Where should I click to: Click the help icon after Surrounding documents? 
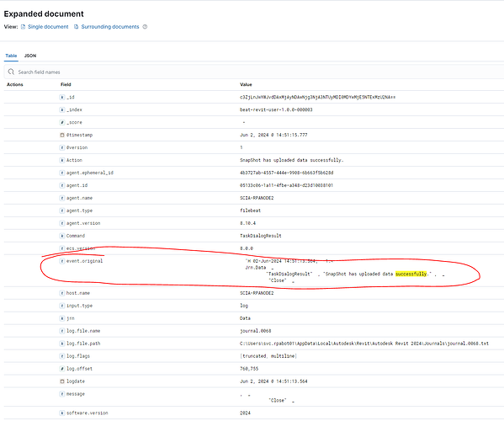click(x=145, y=27)
